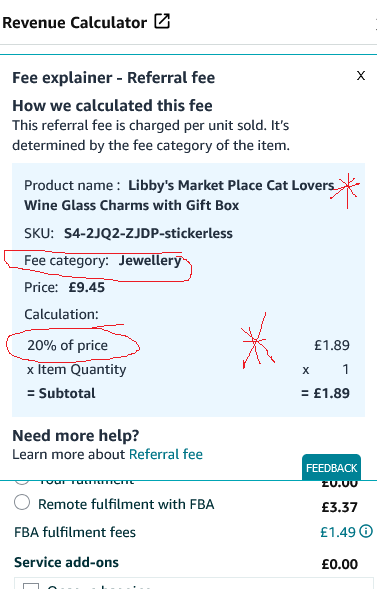This screenshot has width=377, height=589.
Task: Close the Fee explainer panel
Action: point(360,76)
